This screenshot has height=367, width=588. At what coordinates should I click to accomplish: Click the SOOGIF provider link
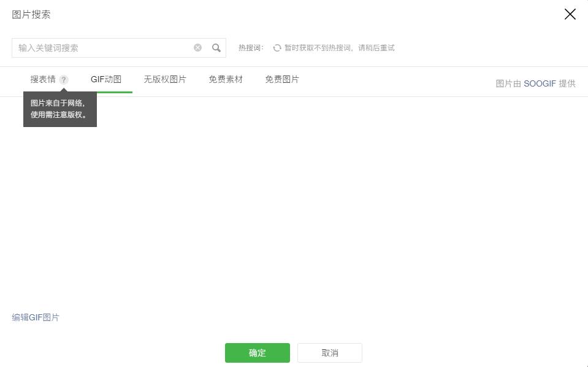click(x=540, y=83)
